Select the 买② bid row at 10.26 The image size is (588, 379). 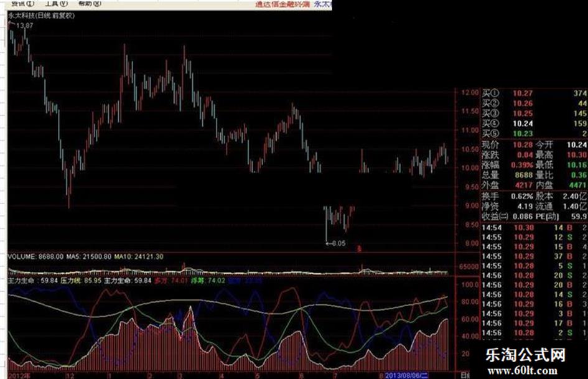[534, 103]
